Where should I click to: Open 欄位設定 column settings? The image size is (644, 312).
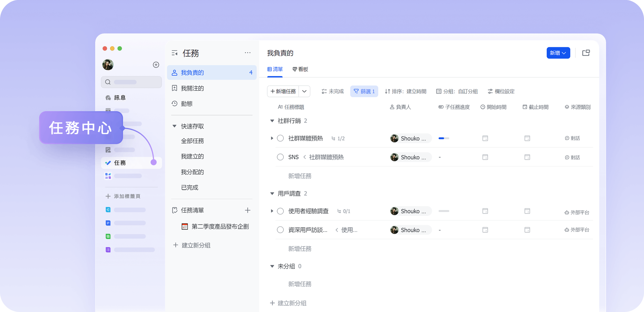point(501,91)
